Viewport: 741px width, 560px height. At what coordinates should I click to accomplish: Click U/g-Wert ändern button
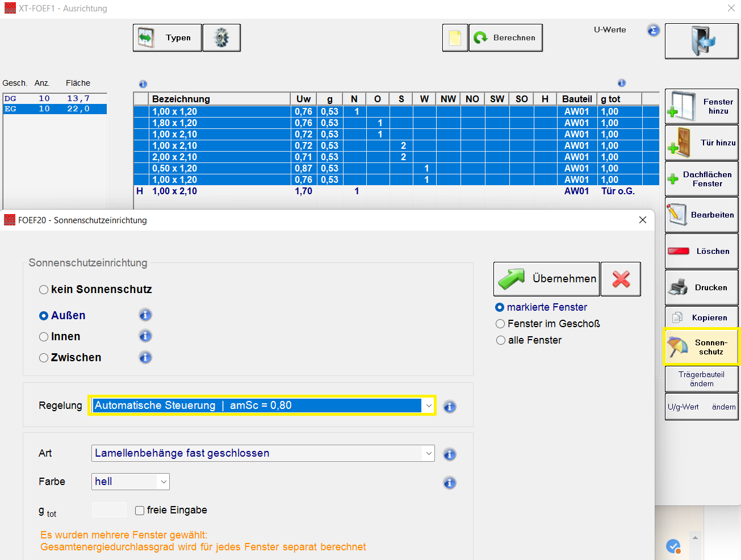coord(702,407)
